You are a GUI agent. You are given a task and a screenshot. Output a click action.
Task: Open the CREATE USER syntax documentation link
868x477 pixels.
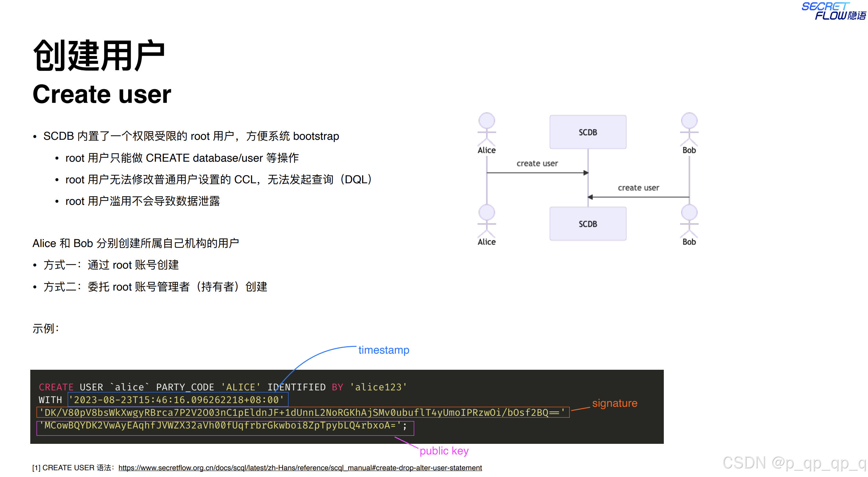click(x=300, y=468)
